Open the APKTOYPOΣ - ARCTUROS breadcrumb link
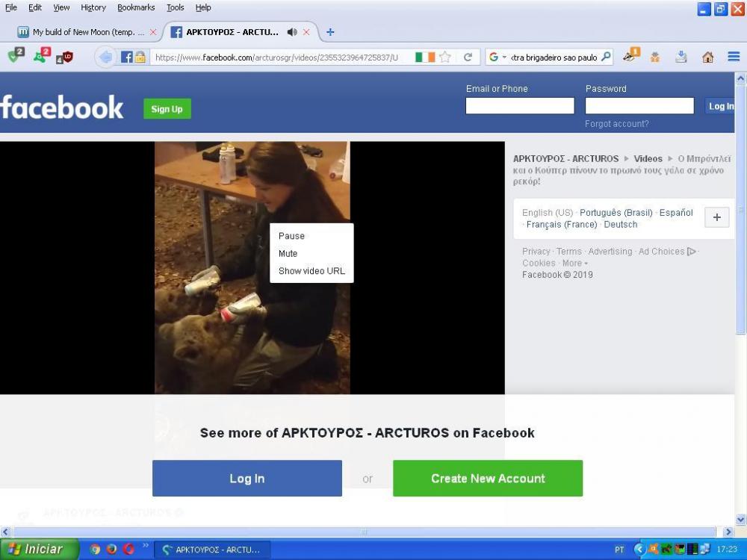This screenshot has width=747, height=560. (565, 158)
